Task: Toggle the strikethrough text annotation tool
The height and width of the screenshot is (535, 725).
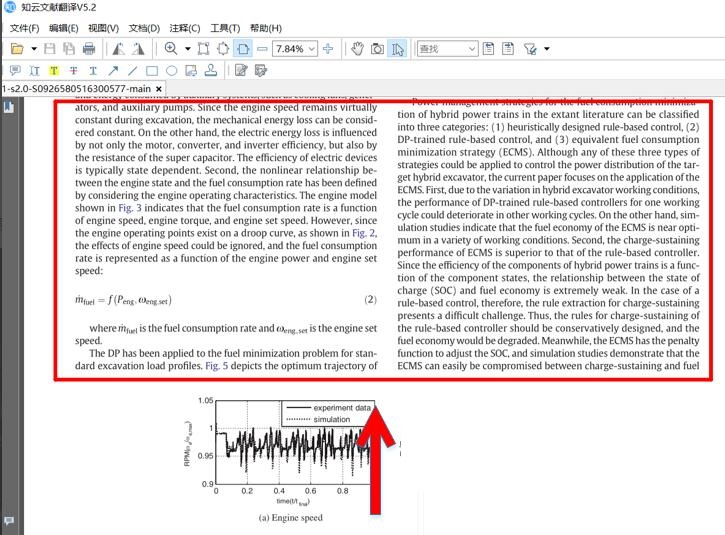Action: tap(74, 71)
